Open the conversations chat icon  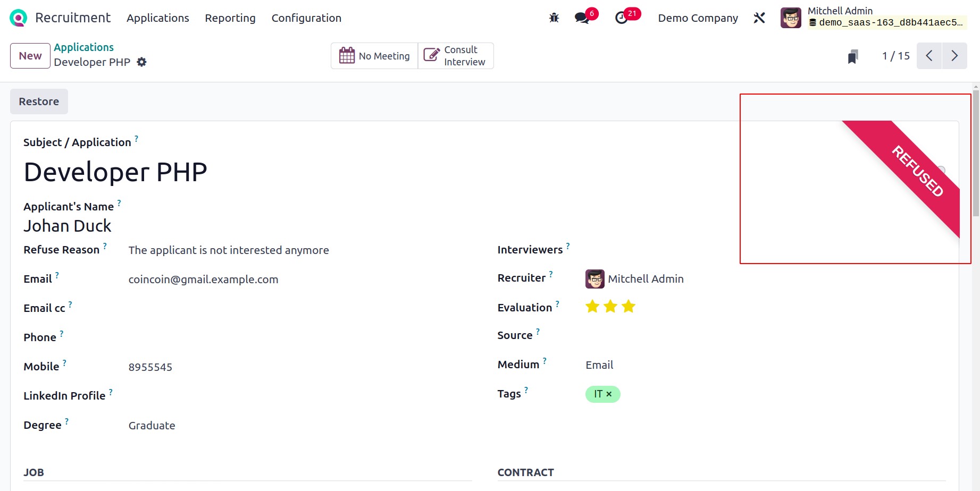[582, 18]
